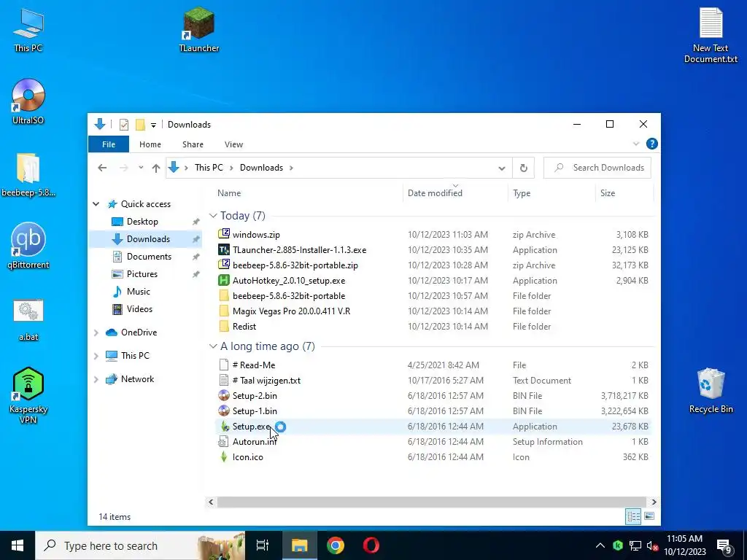
Task: Show hidden tray icons chevron
Action: click(600, 545)
